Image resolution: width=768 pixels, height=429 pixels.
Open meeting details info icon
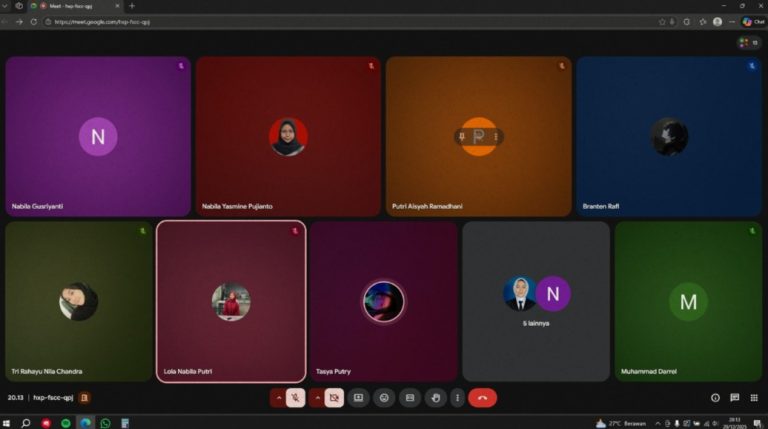coord(715,398)
